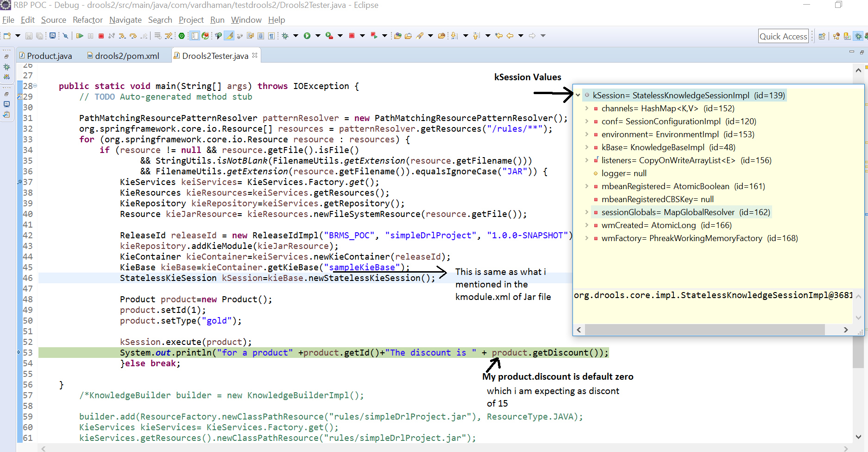
Task: Click the Step Over icon
Action: click(133, 36)
